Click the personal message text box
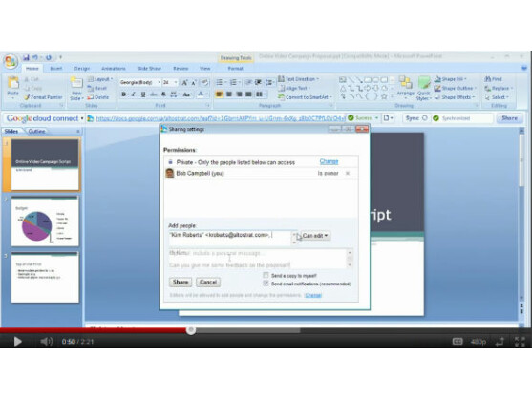The height and width of the screenshot is (399, 532). [258, 260]
